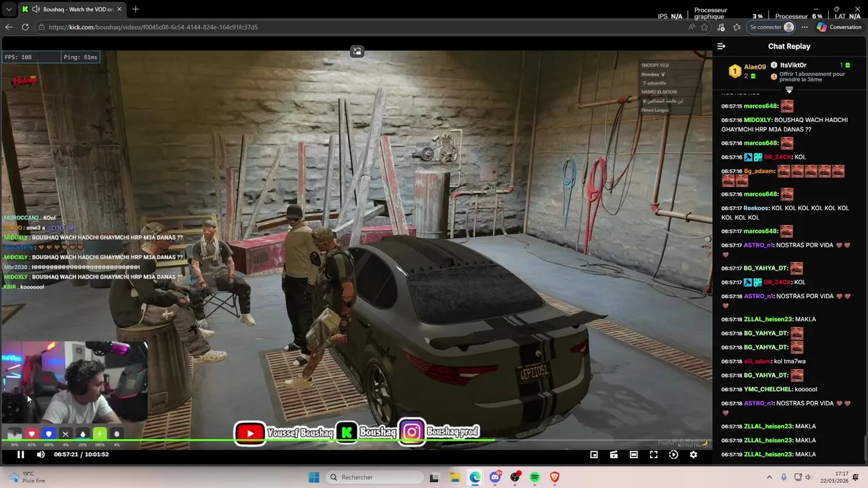Click Se connecter profile button
Viewport: 868px width, 488px height.
point(772,27)
